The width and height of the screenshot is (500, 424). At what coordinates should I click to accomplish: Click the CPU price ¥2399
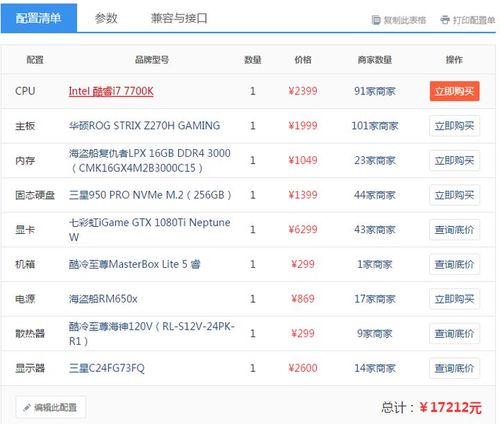[x=303, y=91]
